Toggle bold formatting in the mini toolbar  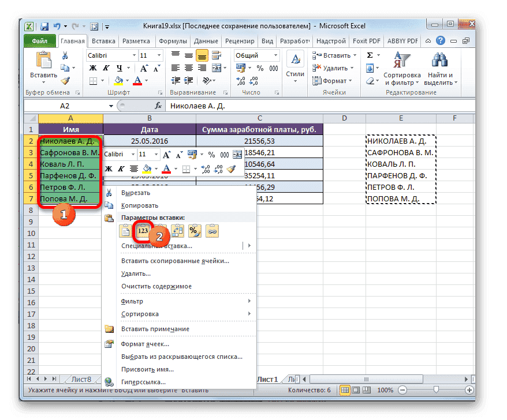point(107,168)
